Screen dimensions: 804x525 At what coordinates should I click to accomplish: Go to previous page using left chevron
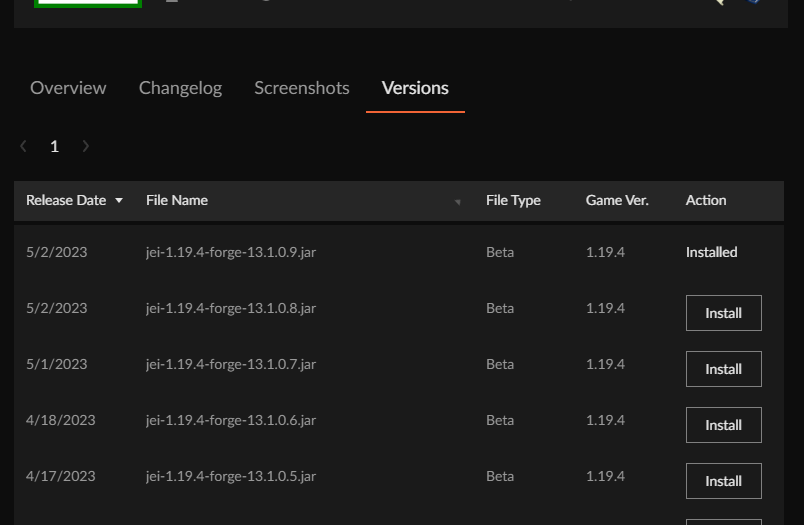[x=24, y=146]
